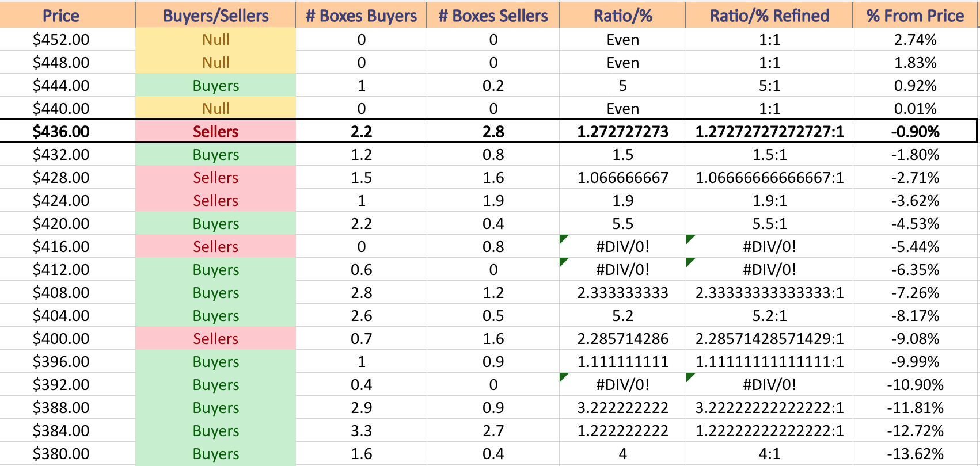Click the $396.00 price cell
This screenshot has height=466, width=980.
tap(67, 362)
